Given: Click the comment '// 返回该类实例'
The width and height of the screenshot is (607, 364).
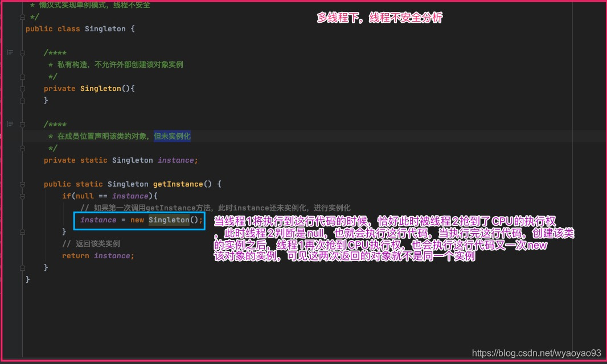Looking at the screenshot, I should pyautogui.click(x=91, y=243).
